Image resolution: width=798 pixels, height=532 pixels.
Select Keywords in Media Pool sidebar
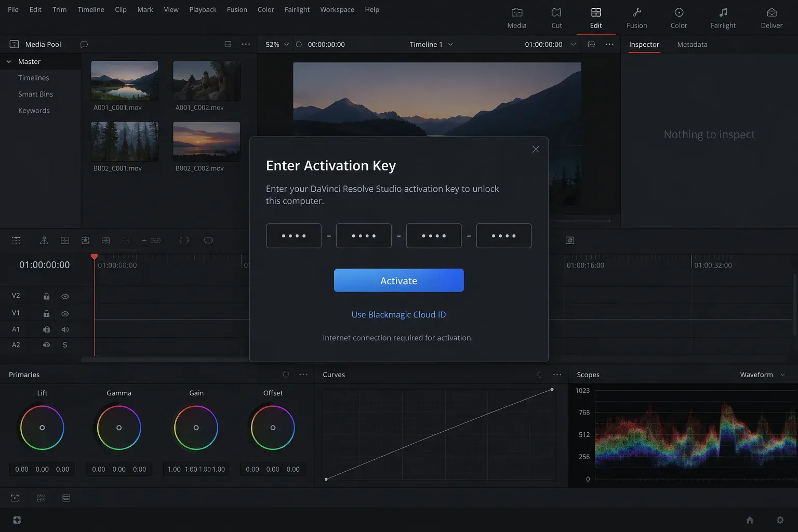tap(34, 110)
